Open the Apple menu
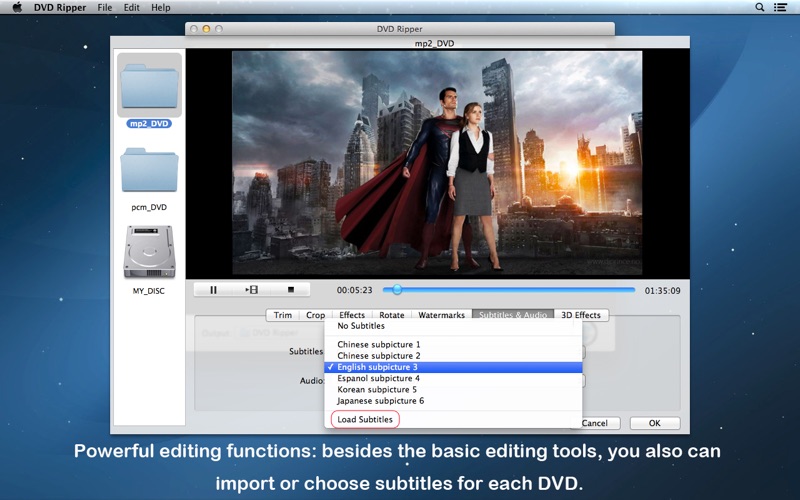 pyautogui.click(x=17, y=7)
